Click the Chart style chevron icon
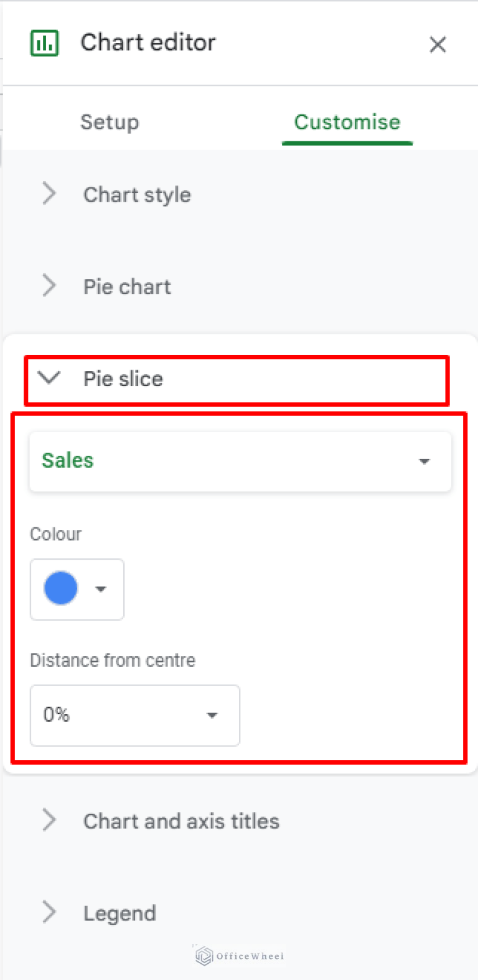The image size is (478, 980). 49,194
